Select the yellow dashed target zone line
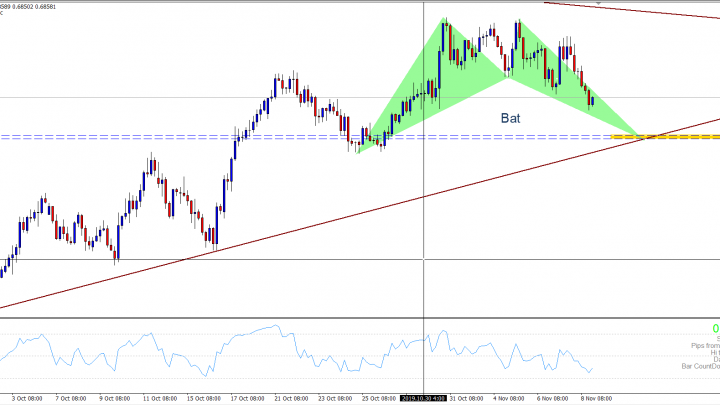The image size is (720, 405). click(682, 135)
